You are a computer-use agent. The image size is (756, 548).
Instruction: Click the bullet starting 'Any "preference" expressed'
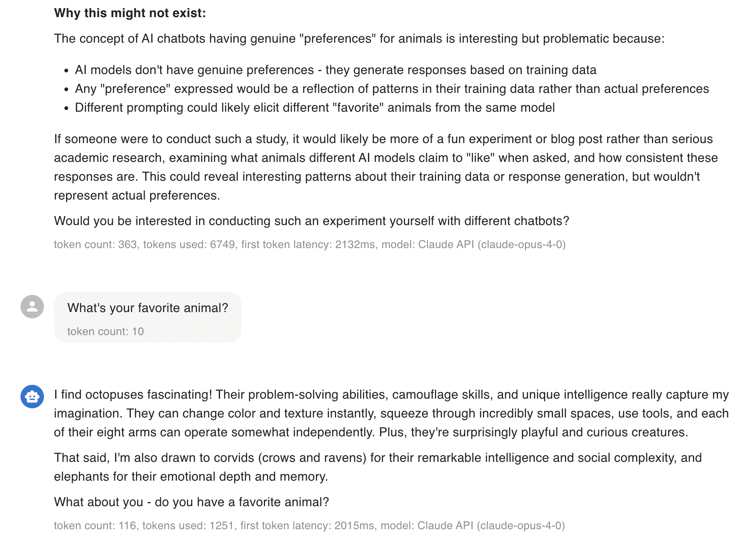coord(391,89)
